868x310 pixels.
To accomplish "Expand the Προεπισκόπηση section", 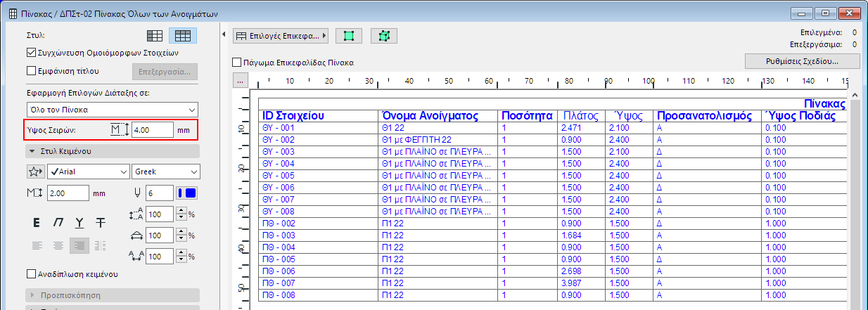I will click(113, 295).
